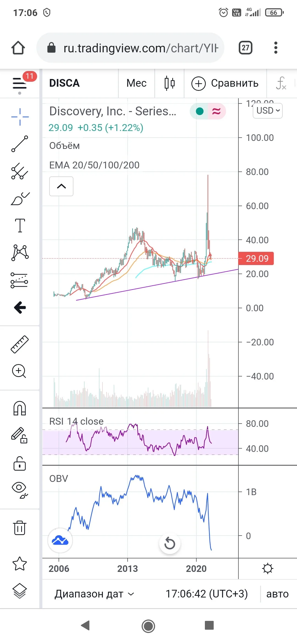Screen dimensions: 297x644
Task: Go to browser home page
Action: 18,48
